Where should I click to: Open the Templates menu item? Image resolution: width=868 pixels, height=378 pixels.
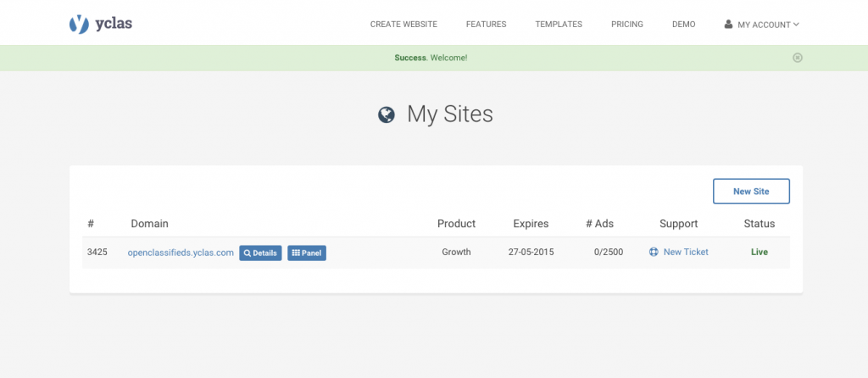point(559,25)
